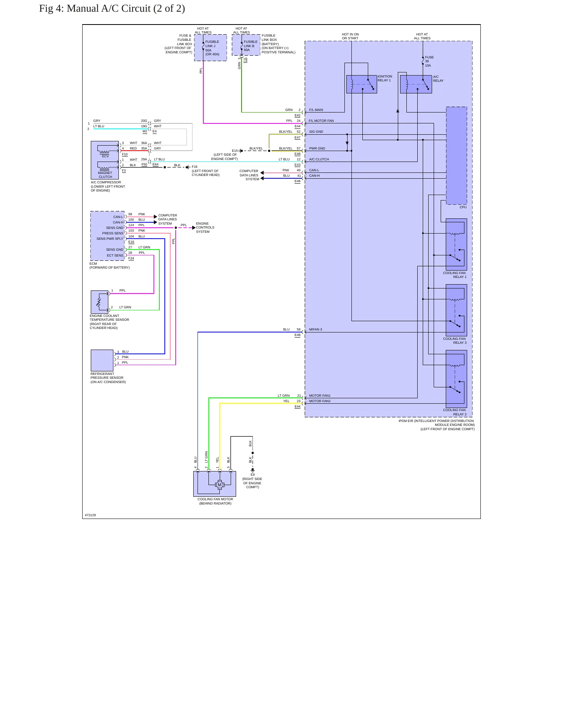The height and width of the screenshot is (728, 563).
Task: Select the refrigerant pressure sensor box
Action: tap(102, 360)
